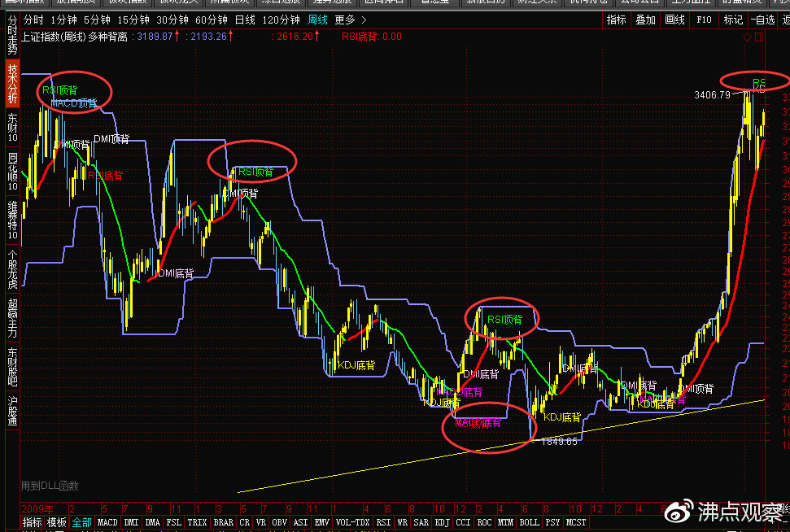
Task: Open the 超赢主力 sidebar panel
Action: pyautogui.click(x=12, y=317)
